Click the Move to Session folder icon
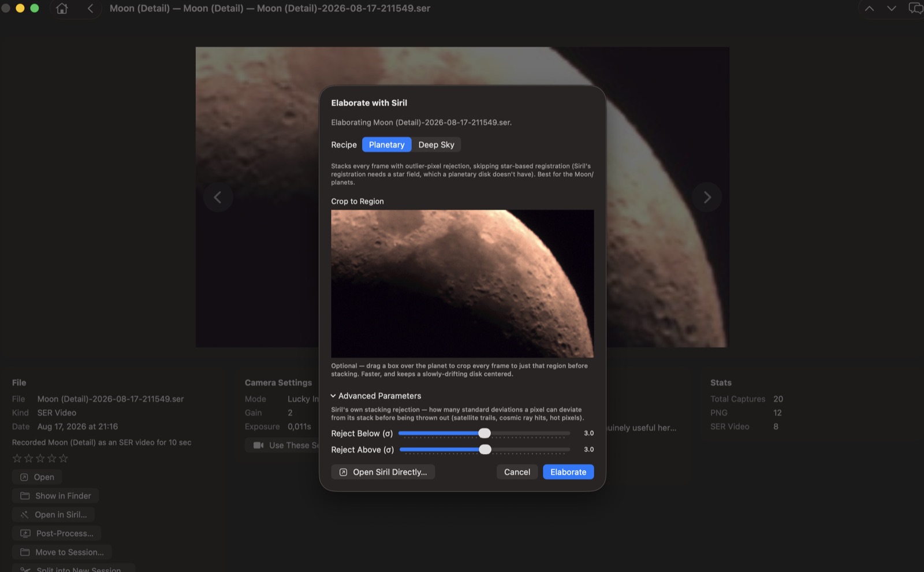Screen dimensions: 924x572 pos(25,552)
